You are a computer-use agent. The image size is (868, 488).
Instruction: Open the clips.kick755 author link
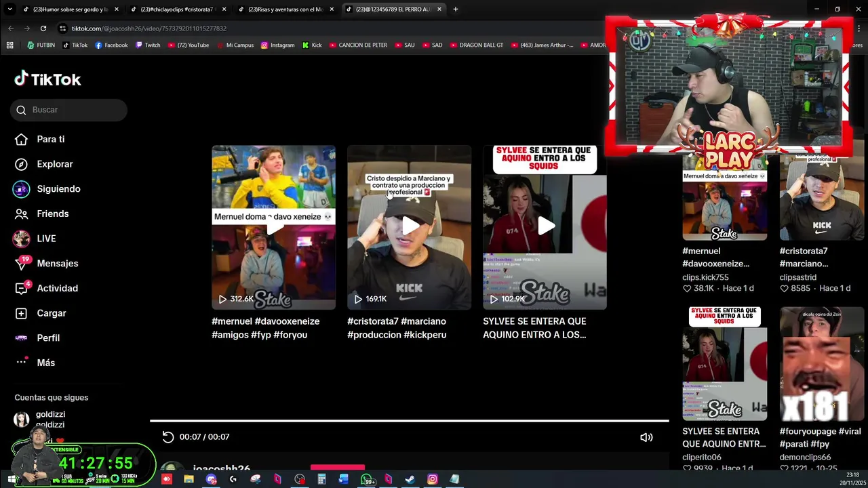tap(705, 277)
